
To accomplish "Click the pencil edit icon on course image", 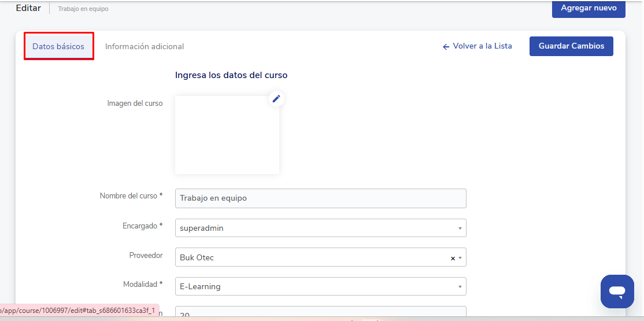I will (x=276, y=99).
